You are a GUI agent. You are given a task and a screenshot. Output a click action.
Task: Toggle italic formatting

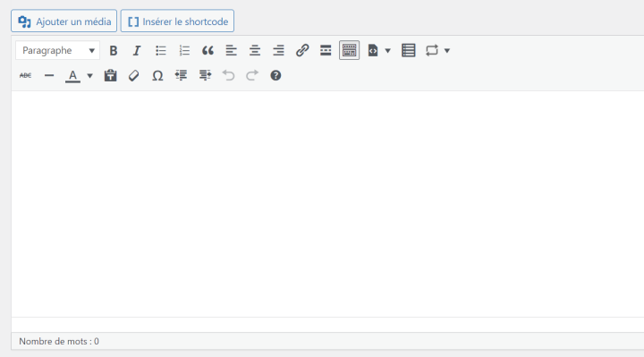(x=137, y=50)
